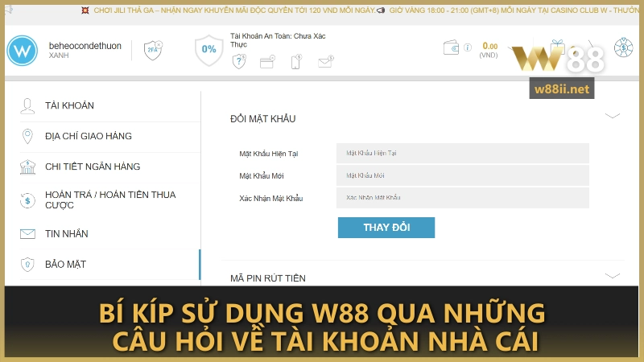The width and height of the screenshot is (644, 362).
Task: Click the speaker announcement icon
Action: [381, 10]
